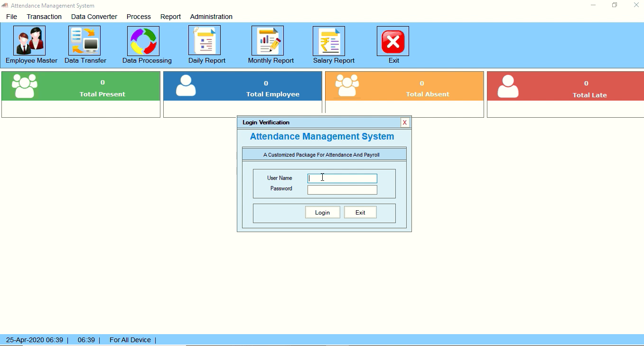Click inside the Password field
This screenshot has height=346, width=644.
[342, 189]
